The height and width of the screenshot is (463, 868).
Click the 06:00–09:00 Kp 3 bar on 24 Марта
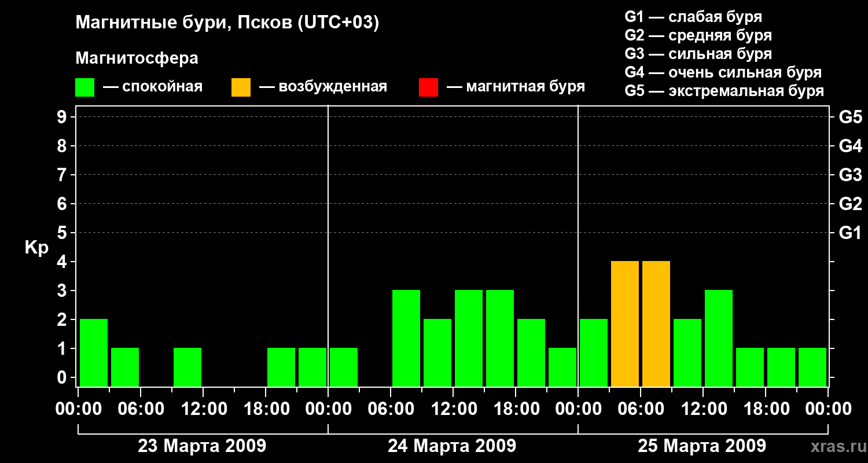(406, 338)
